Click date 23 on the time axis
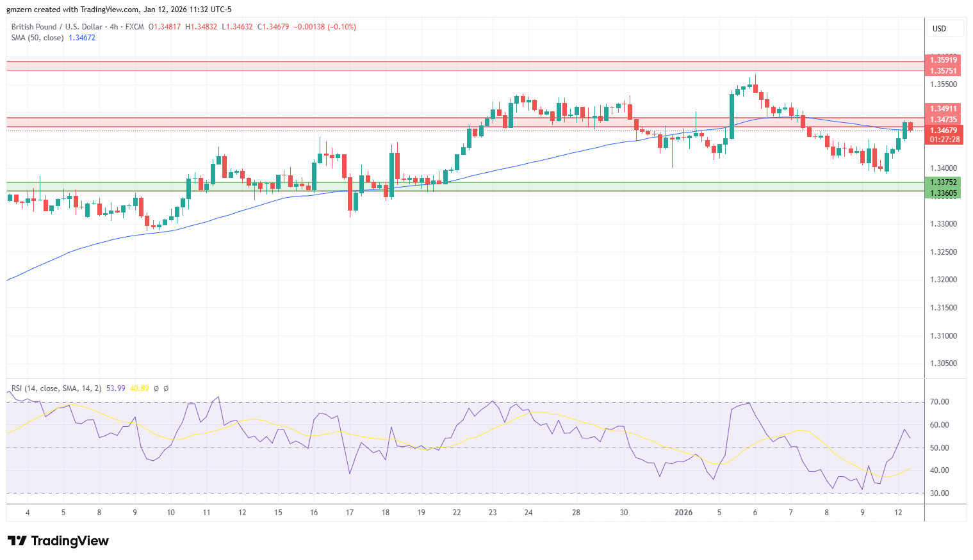Viewport: 973px width, 560px height. (x=493, y=513)
